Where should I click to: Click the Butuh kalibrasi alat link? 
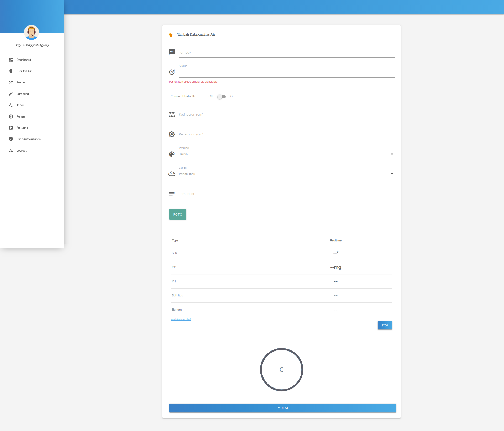tap(181, 319)
